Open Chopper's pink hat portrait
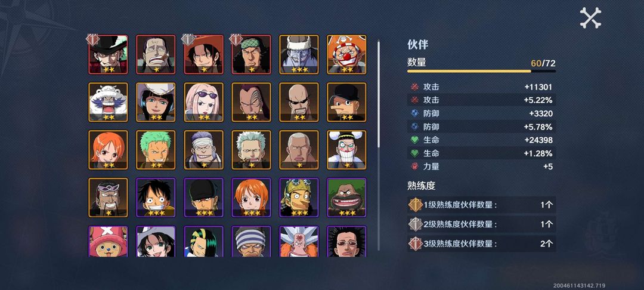 pyautogui.click(x=108, y=242)
